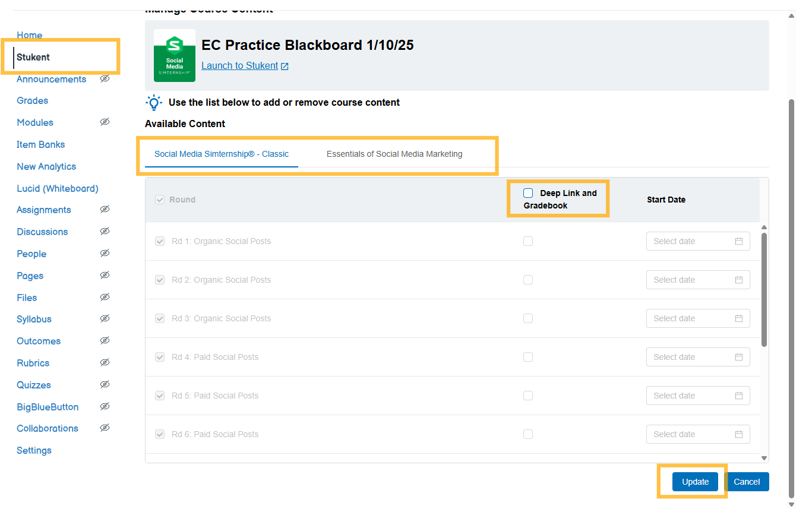The height and width of the screenshot is (509, 812).
Task: Click the content table scroll-down arrow
Action: [x=764, y=458]
